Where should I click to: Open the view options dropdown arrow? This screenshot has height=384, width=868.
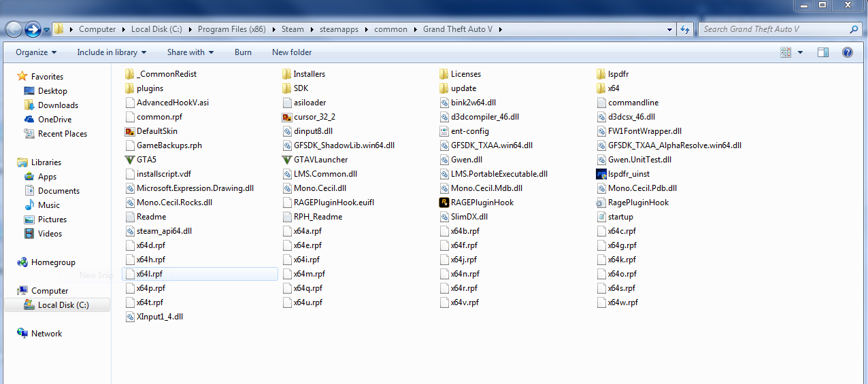coord(800,52)
